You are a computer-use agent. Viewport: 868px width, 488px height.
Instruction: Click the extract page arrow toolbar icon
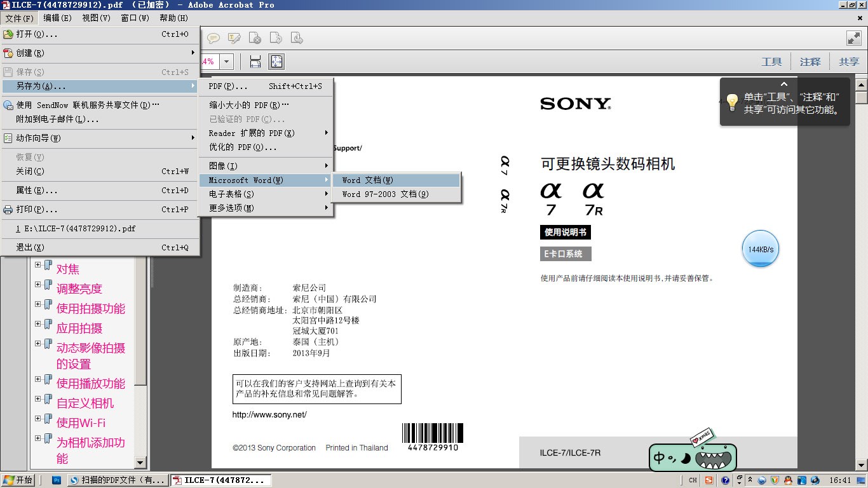[x=297, y=38]
